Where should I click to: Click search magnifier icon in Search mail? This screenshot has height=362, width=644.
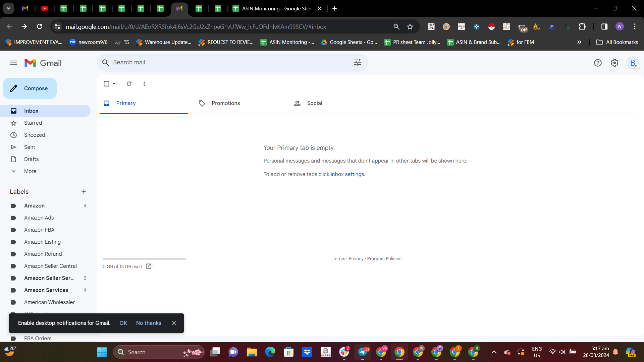point(105,63)
